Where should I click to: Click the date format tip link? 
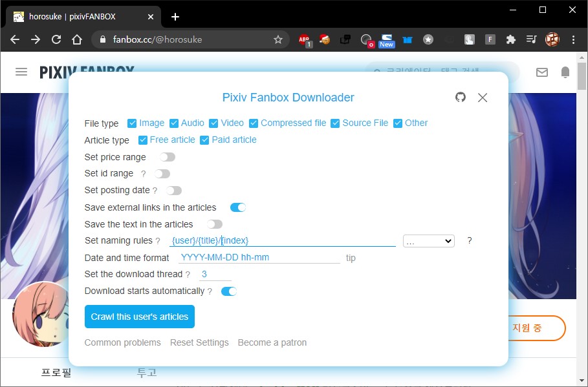(351, 258)
